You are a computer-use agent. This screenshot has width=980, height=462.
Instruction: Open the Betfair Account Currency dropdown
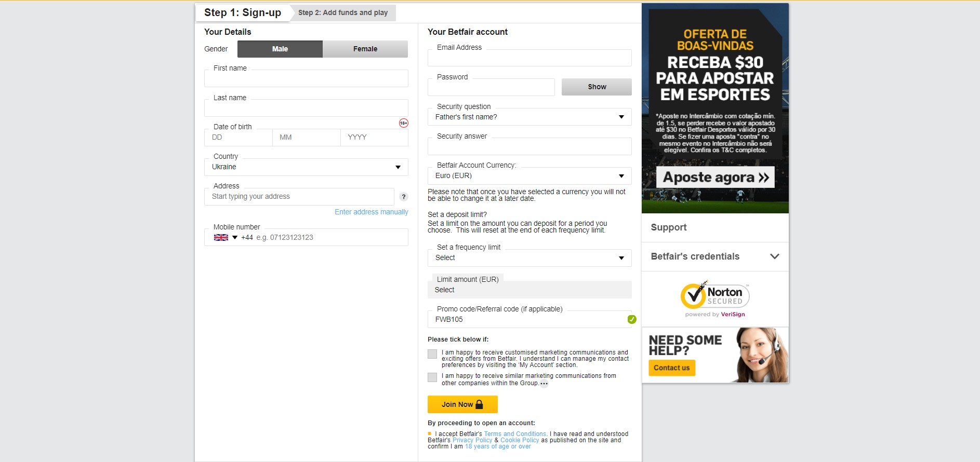529,176
